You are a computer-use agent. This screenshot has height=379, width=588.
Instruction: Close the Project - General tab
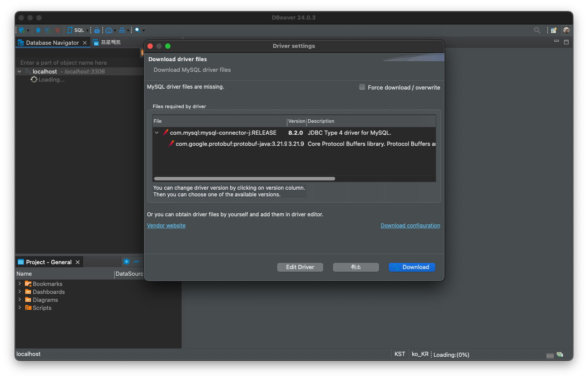pos(77,262)
